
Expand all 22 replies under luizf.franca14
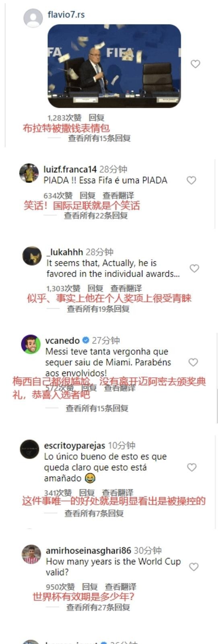96,216
